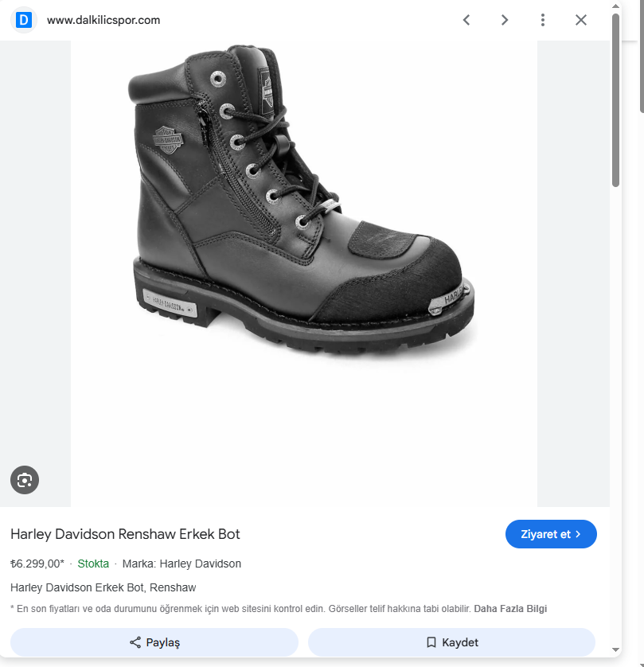Go to the previous image result
The height and width of the screenshot is (667, 644).
coord(466,20)
